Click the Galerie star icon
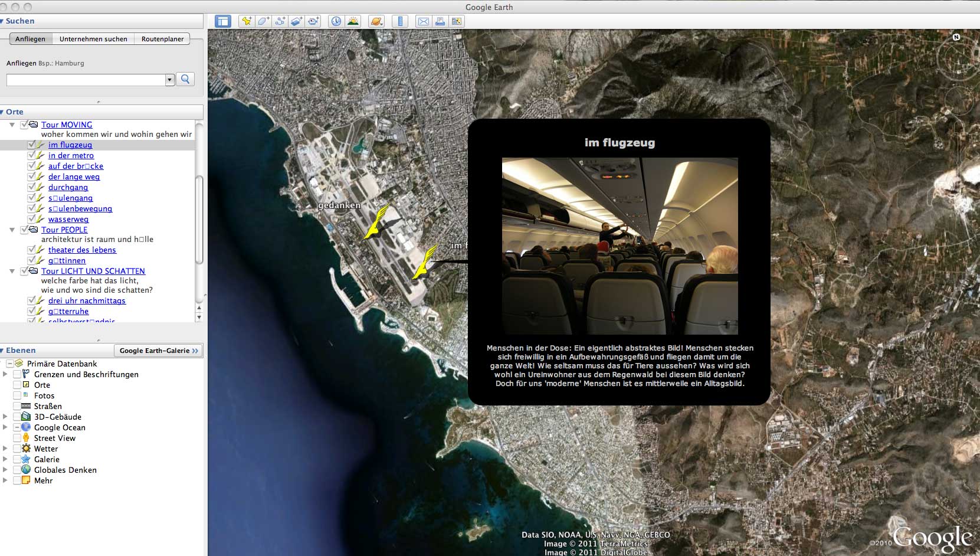The image size is (980, 556). [26, 459]
